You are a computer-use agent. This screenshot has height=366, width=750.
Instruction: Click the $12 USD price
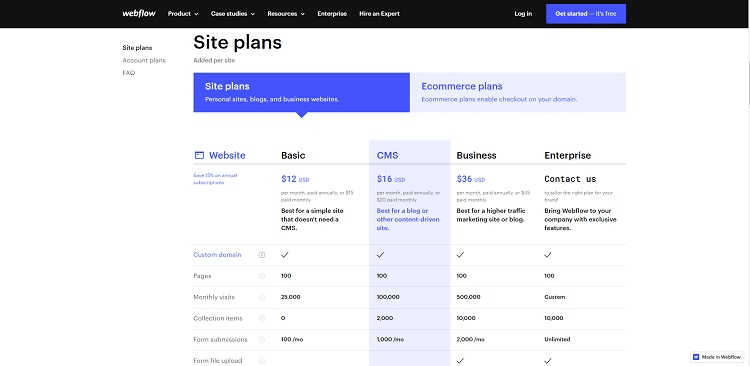(295, 179)
